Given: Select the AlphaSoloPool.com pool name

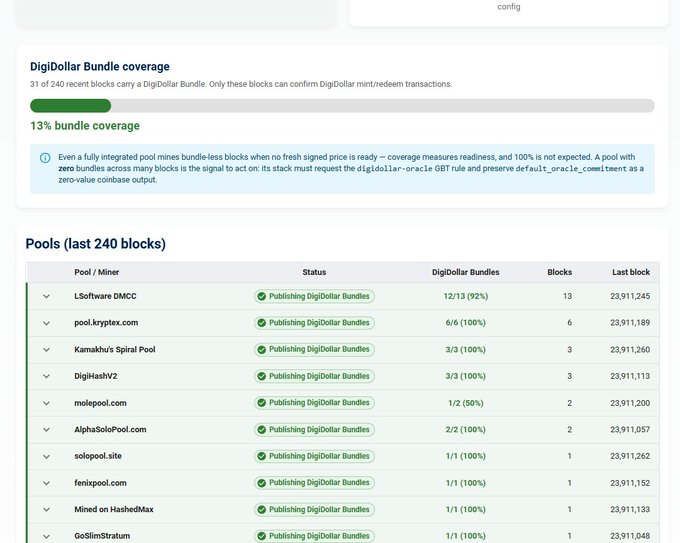Looking at the screenshot, I should (110, 429).
